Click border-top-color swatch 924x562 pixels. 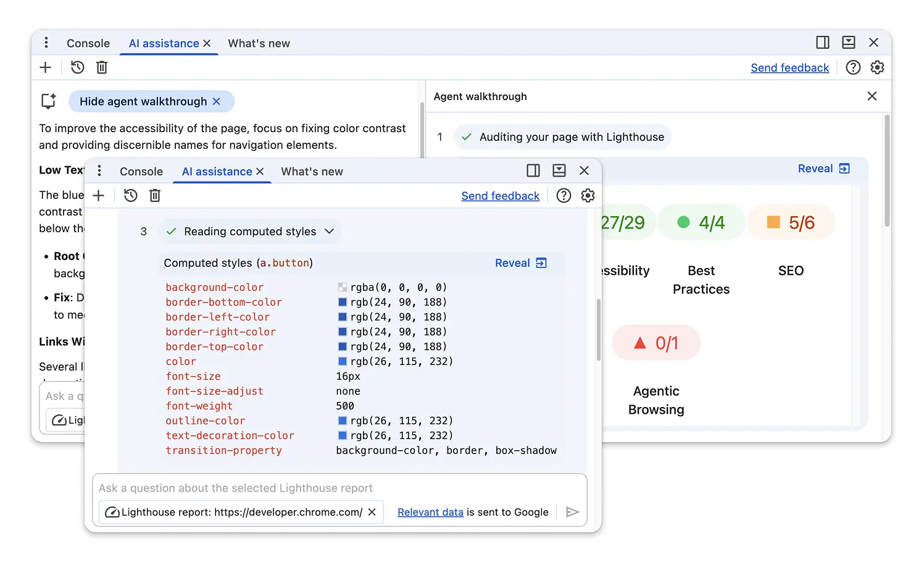tap(343, 346)
